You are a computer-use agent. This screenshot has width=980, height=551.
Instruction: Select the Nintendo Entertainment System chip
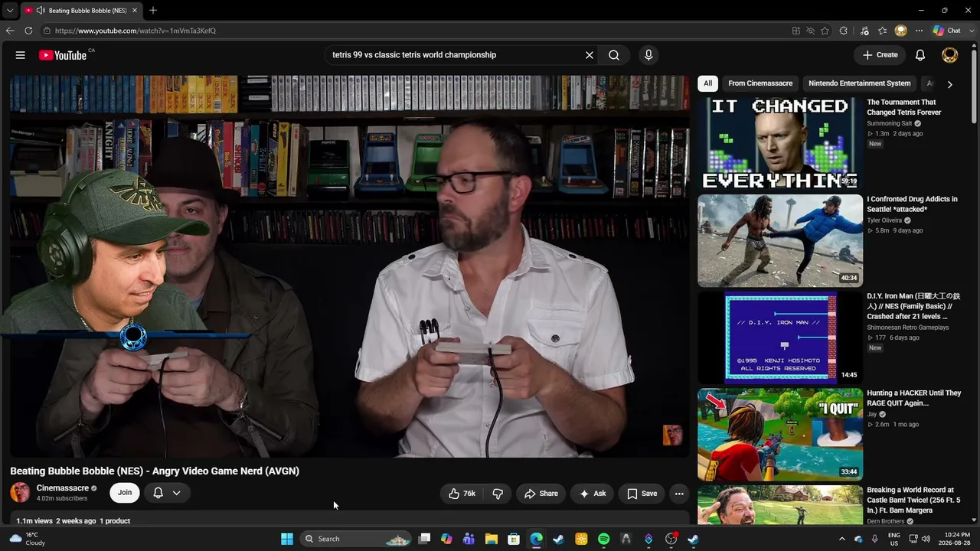click(860, 83)
